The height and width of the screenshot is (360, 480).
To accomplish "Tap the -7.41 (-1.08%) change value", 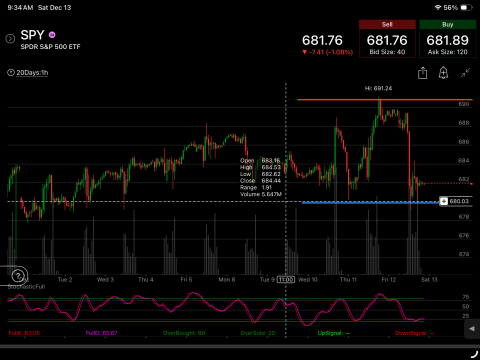I will [328, 52].
